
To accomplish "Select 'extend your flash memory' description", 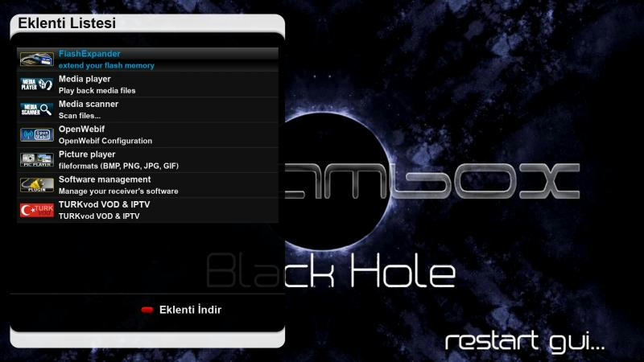I will [106, 66].
